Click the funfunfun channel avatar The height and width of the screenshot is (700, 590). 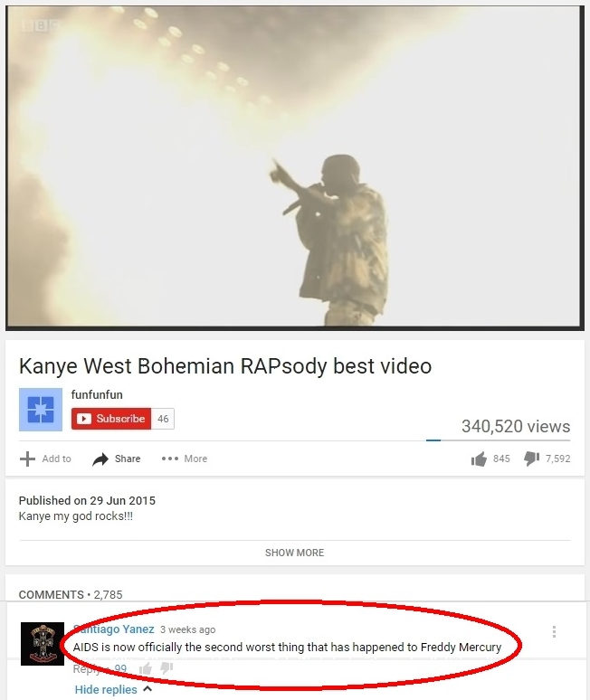[x=41, y=410]
